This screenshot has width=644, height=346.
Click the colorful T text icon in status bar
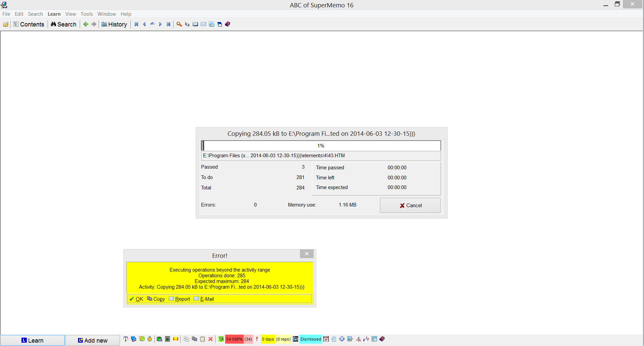click(x=126, y=339)
